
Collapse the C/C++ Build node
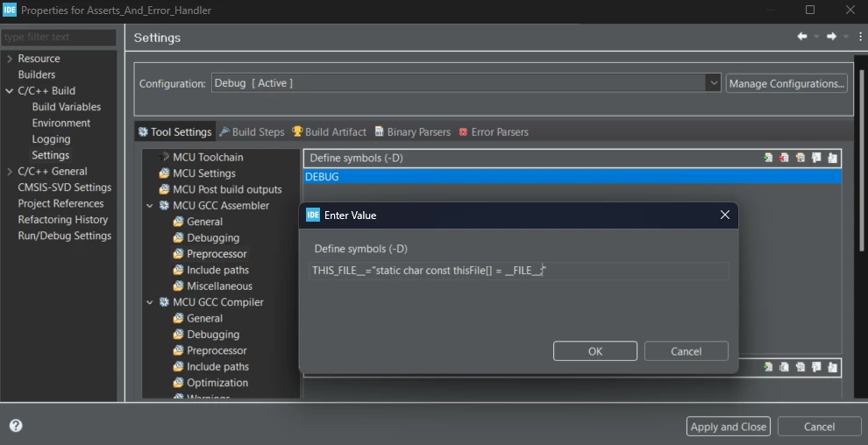(10, 90)
